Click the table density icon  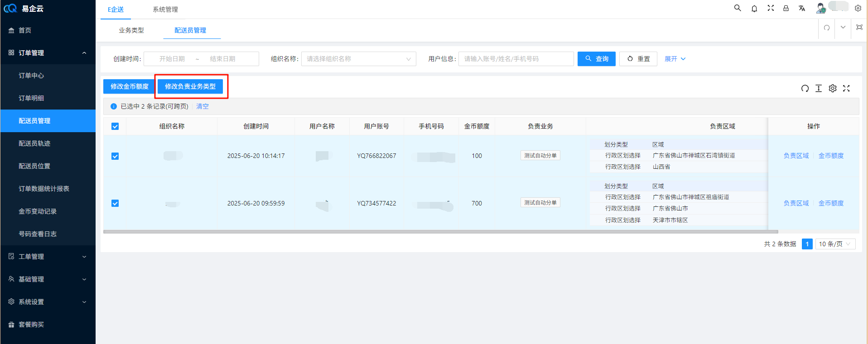[819, 89]
